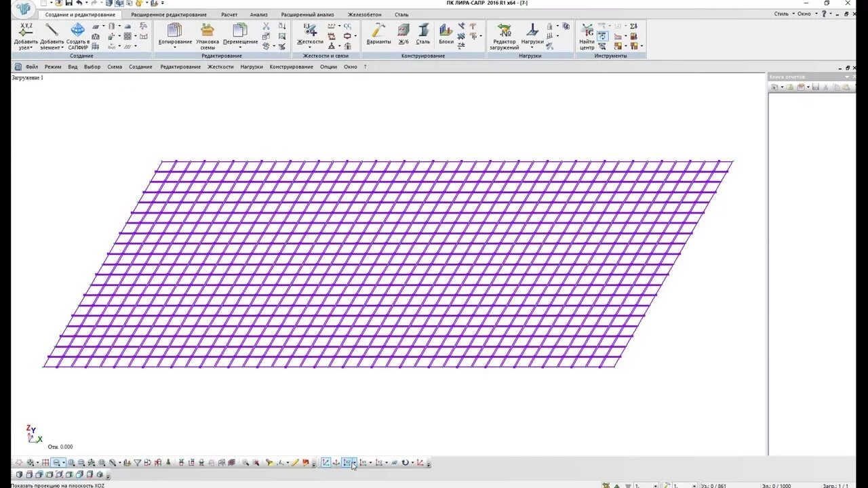
Task: Click the Отм. 0.000 elevation label
Action: (x=60, y=447)
